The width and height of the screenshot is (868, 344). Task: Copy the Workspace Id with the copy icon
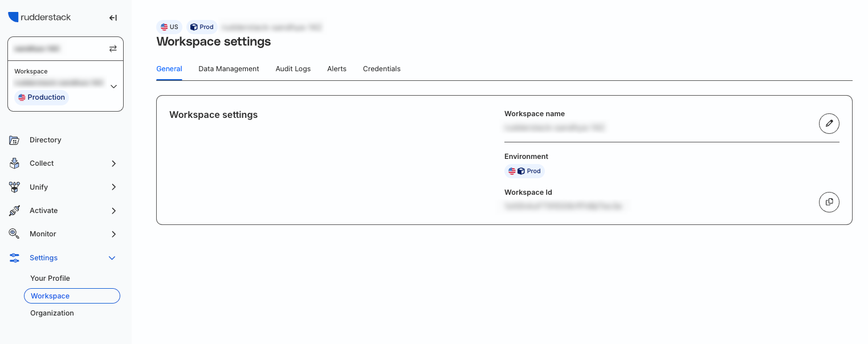click(x=829, y=202)
